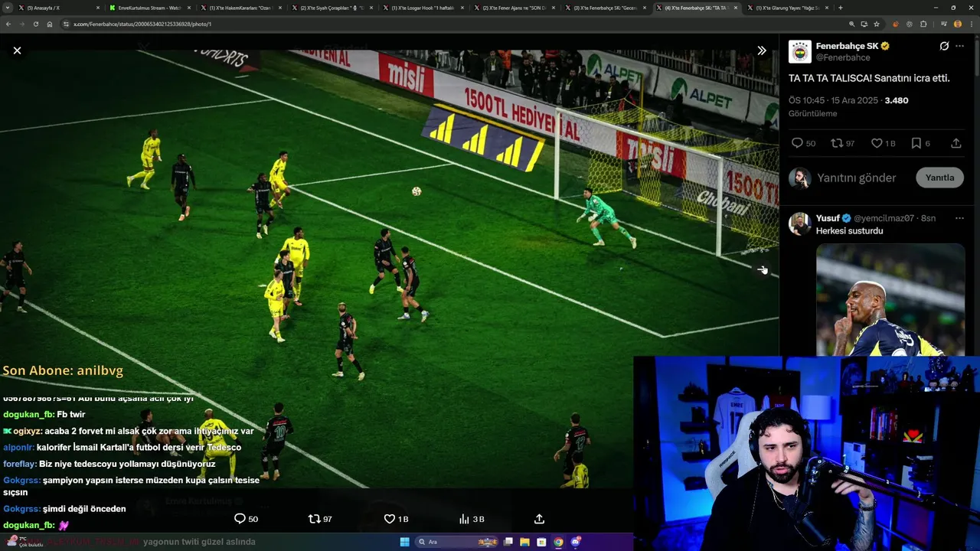Click 'Herkesi susturdu' reply text
The width and height of the screenshot is (980, 551).
pos(849,230)
